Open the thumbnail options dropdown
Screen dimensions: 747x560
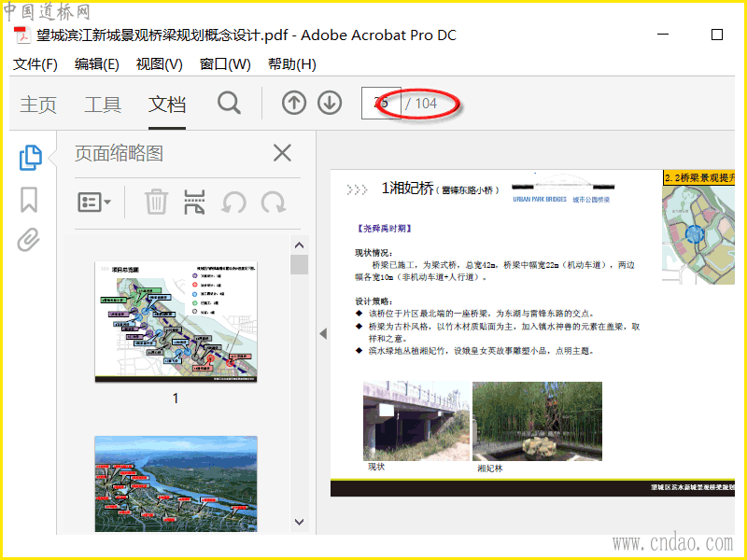pos(94,203)
